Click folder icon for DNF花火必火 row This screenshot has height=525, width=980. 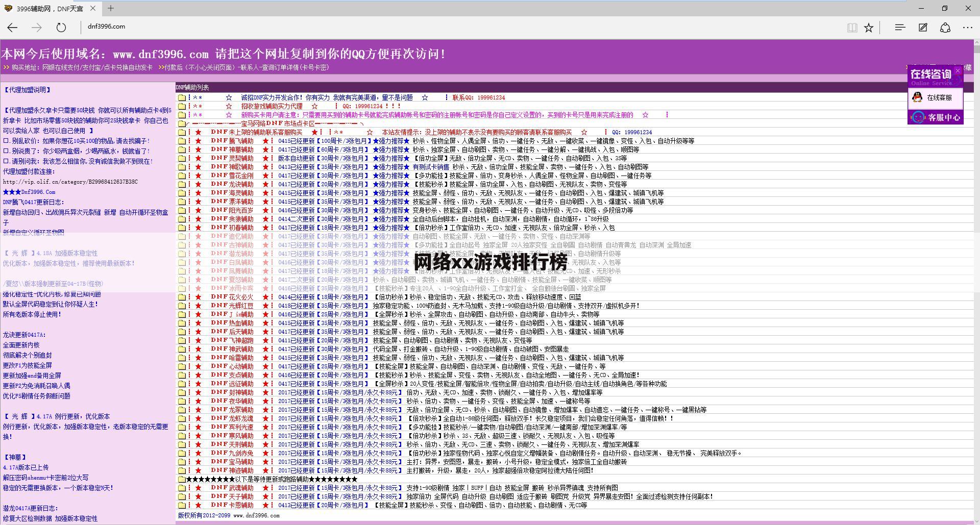click(182, 297)
